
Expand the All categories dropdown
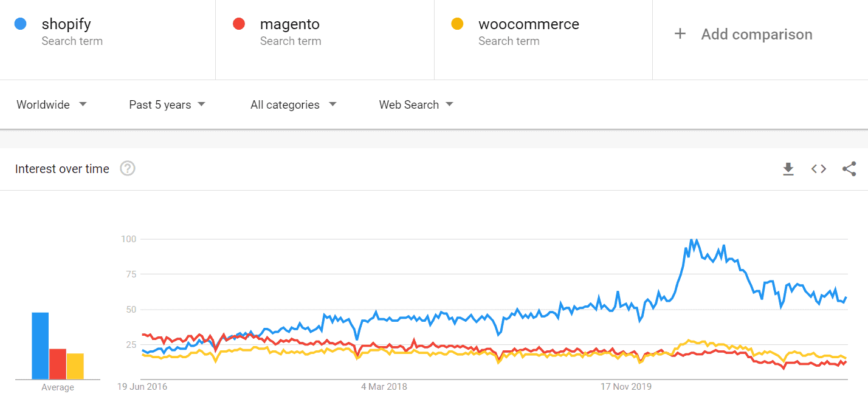tap(293, 104)
